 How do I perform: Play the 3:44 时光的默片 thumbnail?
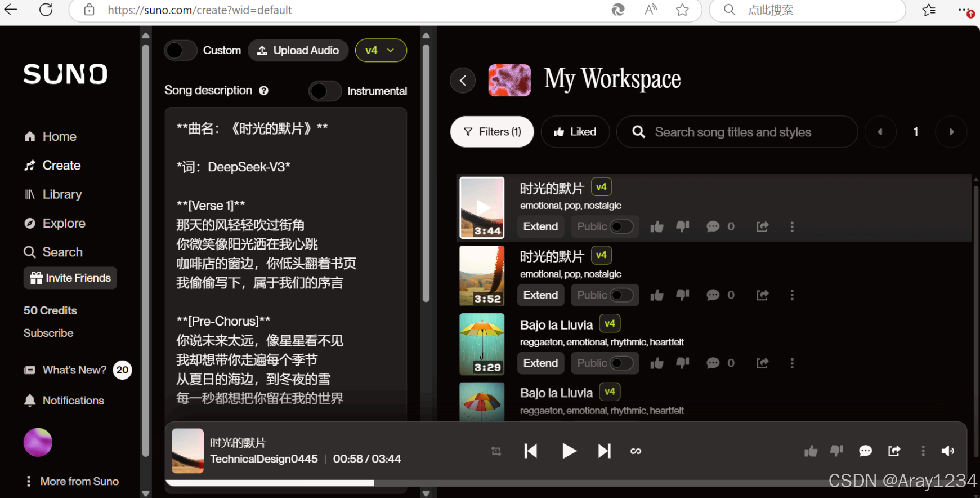coord(482,208)
